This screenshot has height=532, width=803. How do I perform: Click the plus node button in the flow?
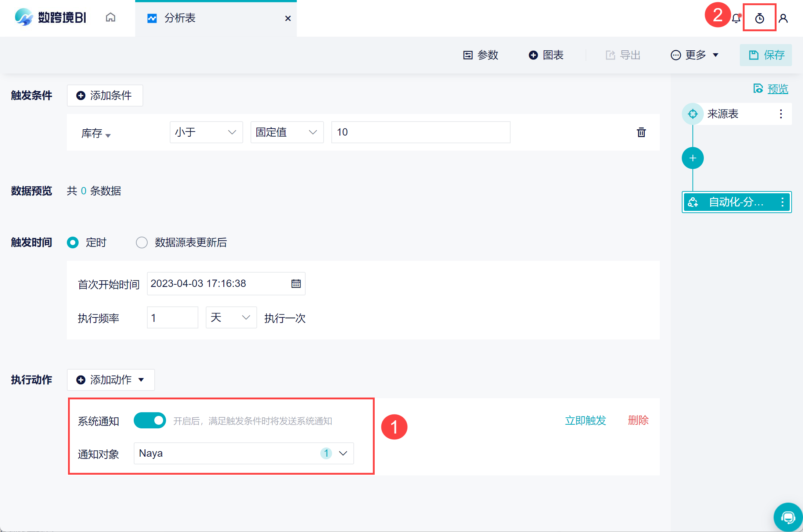692,158
